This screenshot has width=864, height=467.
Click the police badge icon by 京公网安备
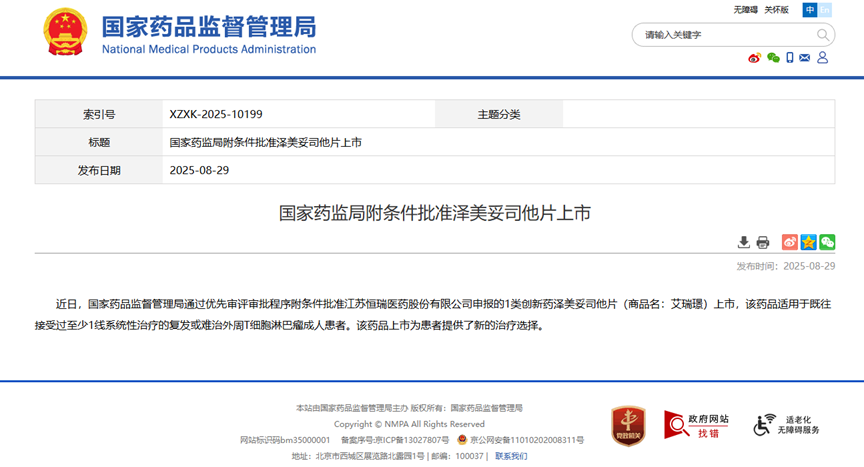462,439
